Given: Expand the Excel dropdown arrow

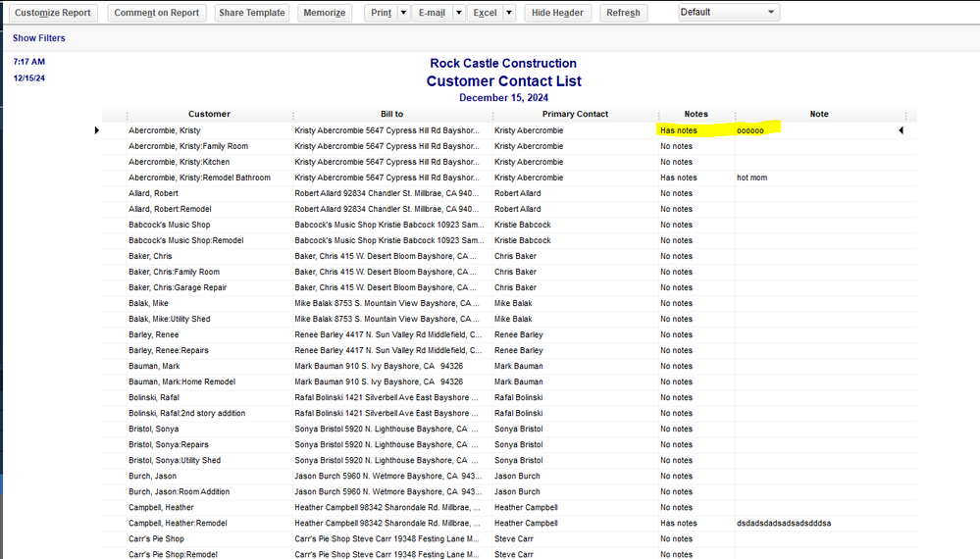Looking at the screenshot, I should (x=509, y=13).
